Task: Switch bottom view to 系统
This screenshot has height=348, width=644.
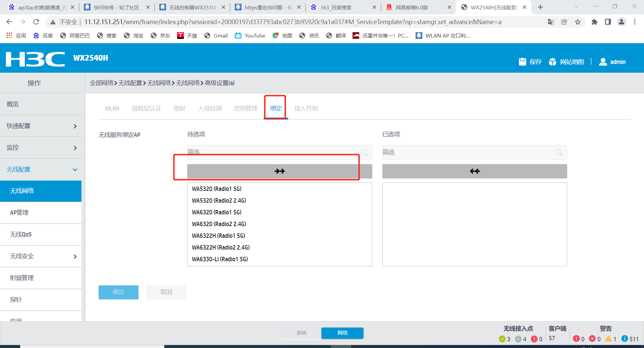Action: tap(301, 333)
